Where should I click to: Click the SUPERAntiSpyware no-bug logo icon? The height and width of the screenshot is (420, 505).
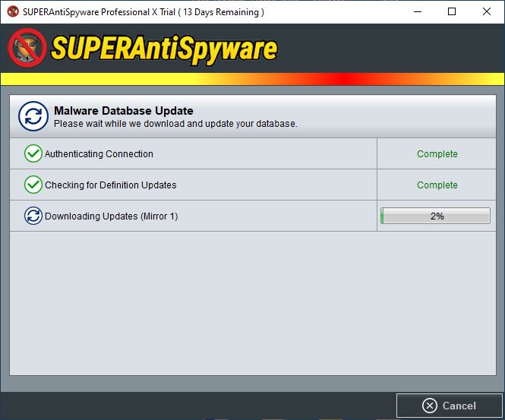tap(27, 48)
